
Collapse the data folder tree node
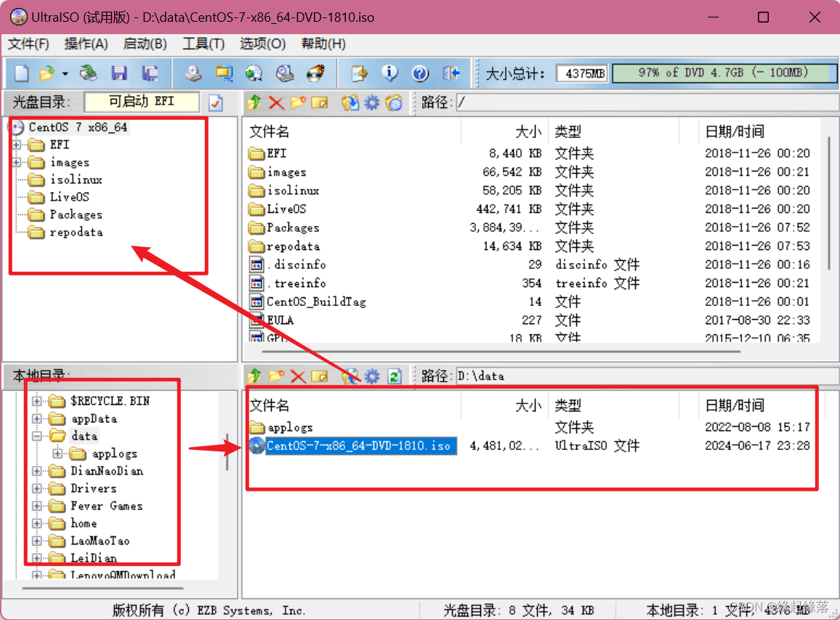pyautogui.click(x=36, y=436)
